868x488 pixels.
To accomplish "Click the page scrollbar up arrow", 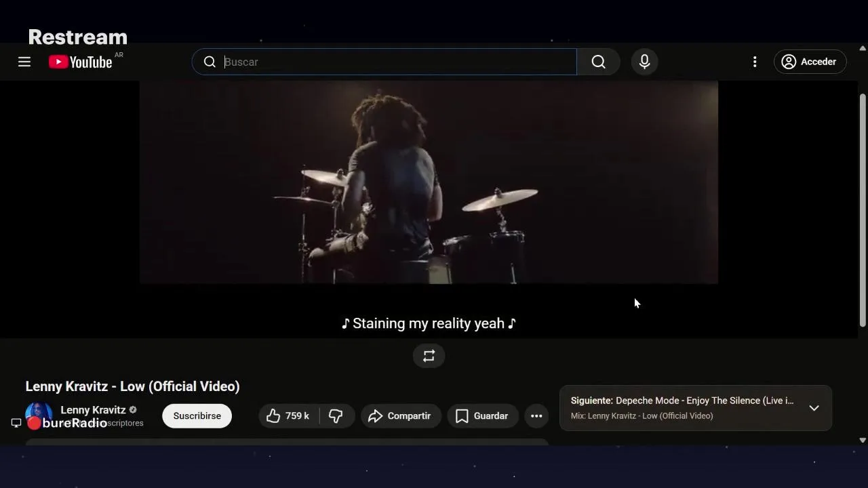I will (863, 48).
